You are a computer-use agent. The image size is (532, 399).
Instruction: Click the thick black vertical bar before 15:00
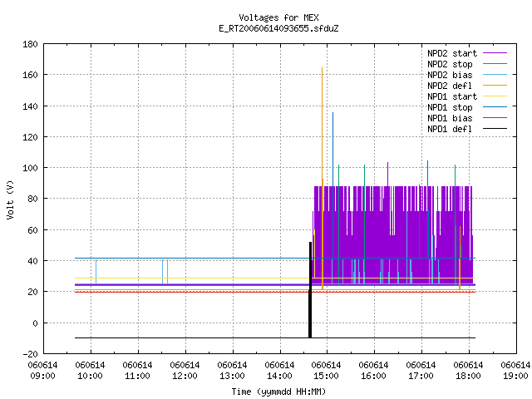[310, 290]
